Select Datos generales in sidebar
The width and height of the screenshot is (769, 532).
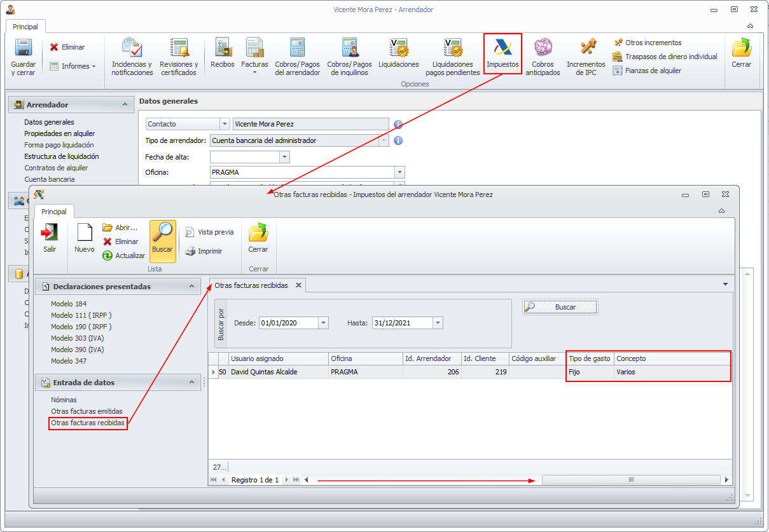click(49, 122)
